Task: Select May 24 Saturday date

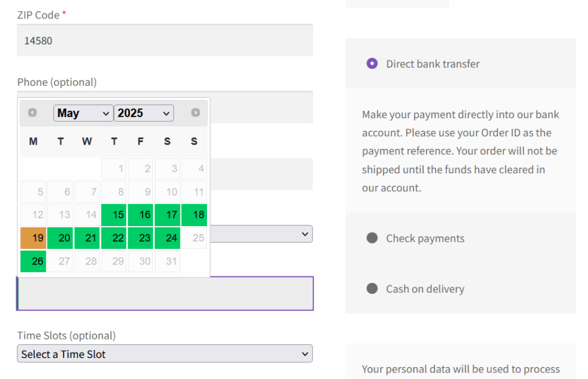Action: pos(167,238)
